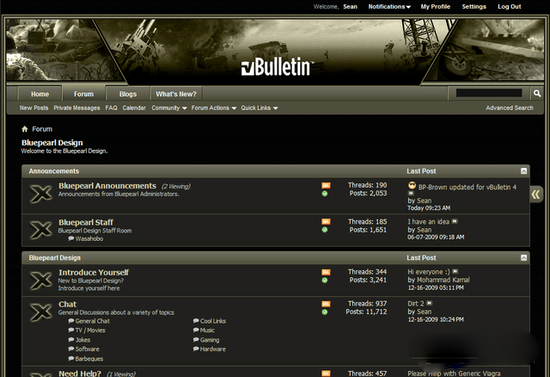Collapse the Announcements category

(x=523, y=171)
